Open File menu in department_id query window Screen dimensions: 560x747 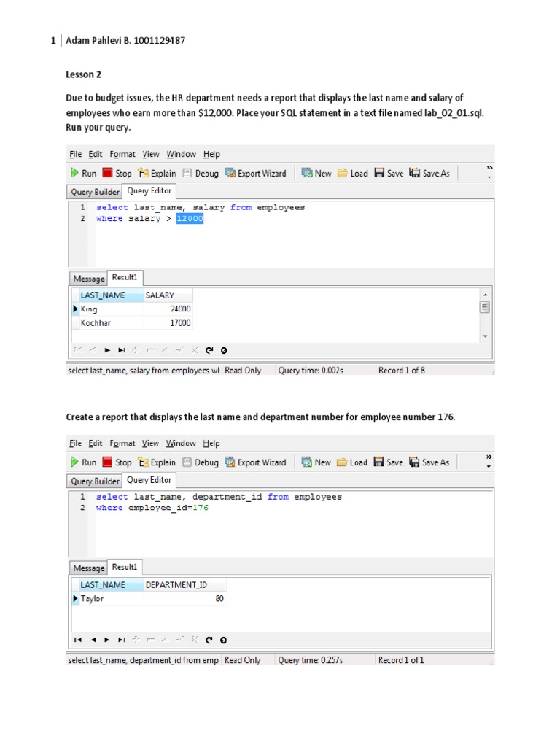(x=75, y=443)
